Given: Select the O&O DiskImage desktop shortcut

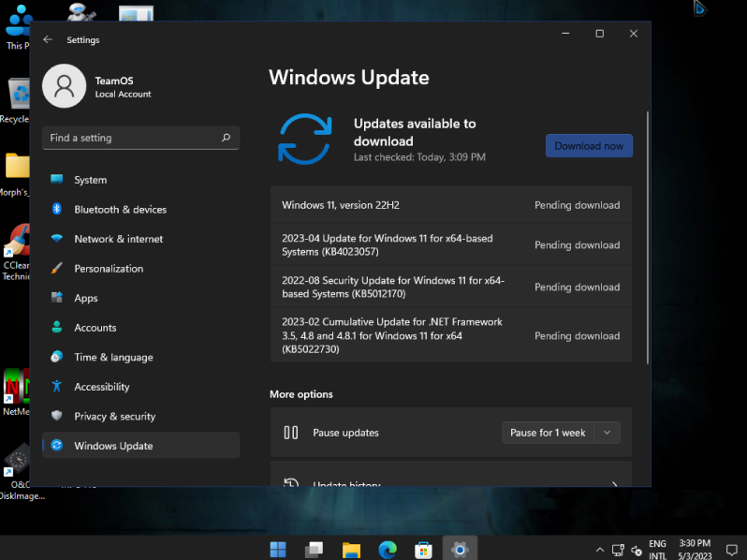Looking at the screenshot, I should (21, 472).
